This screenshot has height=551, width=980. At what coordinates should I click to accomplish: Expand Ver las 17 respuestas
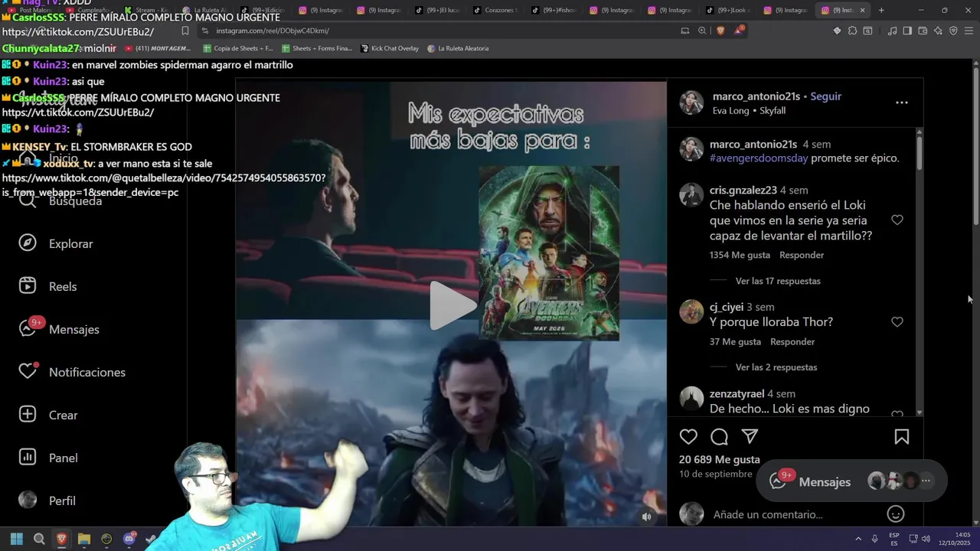pos(778,281)
